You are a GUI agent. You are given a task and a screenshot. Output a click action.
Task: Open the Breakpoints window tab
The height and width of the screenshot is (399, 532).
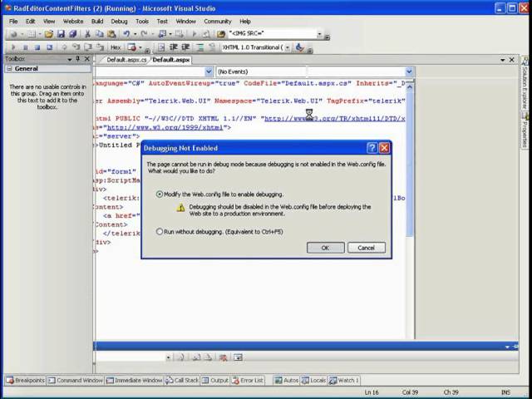click(26, 381)
